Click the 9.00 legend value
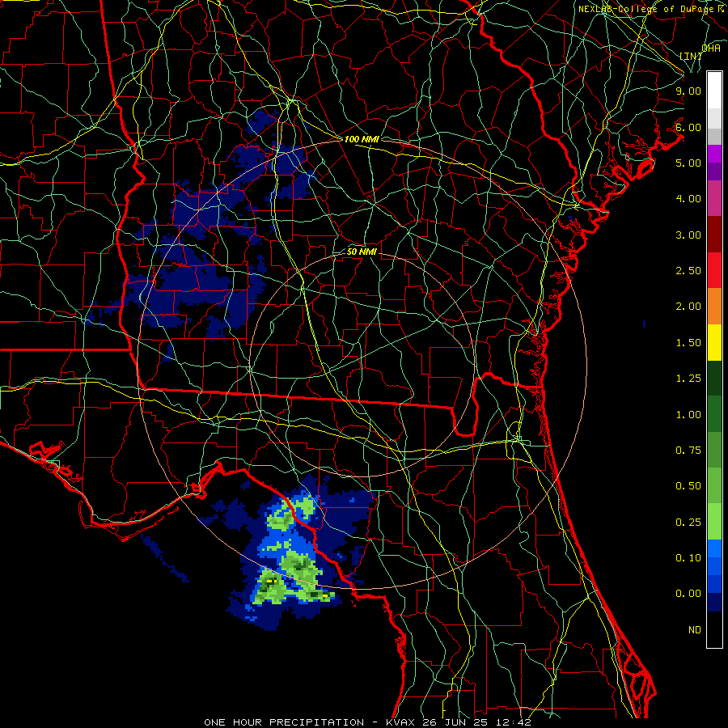This screenshot has width=728, height=728. (x=688, y=91)
